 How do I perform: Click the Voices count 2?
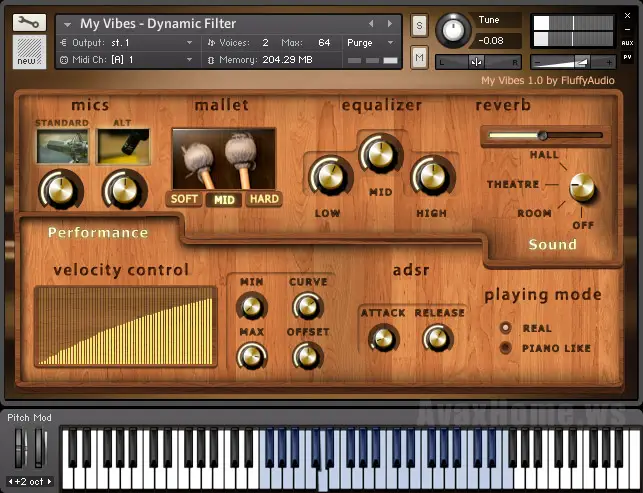(x=265, y=43)
